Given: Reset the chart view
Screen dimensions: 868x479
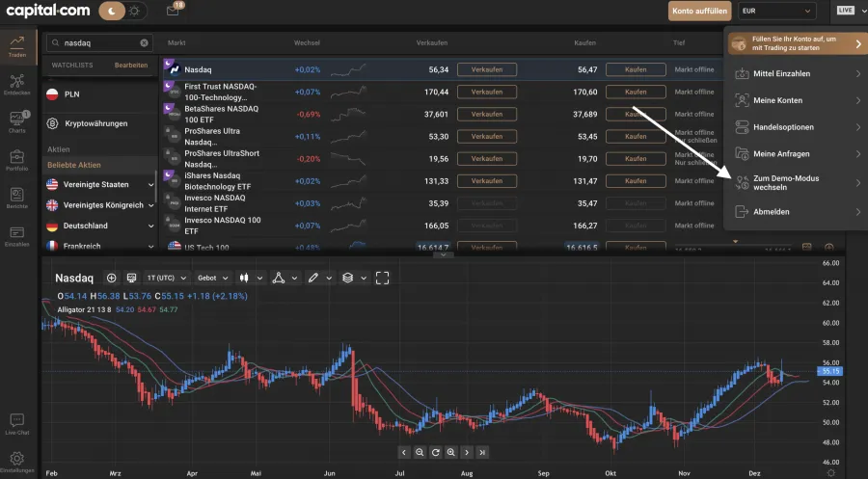Looking at the screenshot, I should click(436, 452).
